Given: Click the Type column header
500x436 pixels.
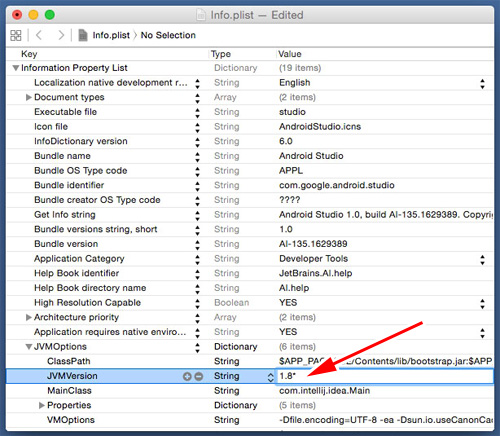Looking at the screenshot, I should 221,54.
